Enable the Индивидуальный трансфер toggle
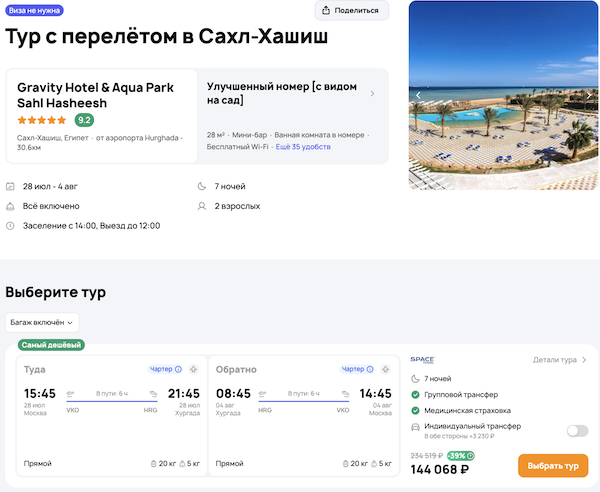 tap(577, 430)
